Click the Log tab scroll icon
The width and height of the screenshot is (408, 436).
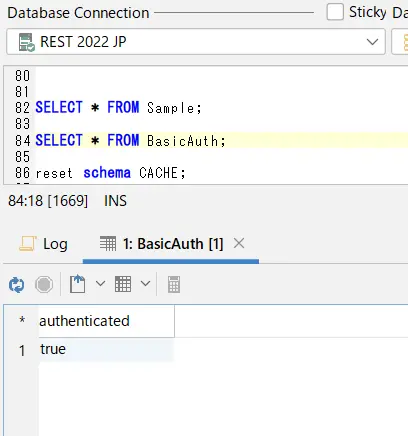click(x=28, y=244)
